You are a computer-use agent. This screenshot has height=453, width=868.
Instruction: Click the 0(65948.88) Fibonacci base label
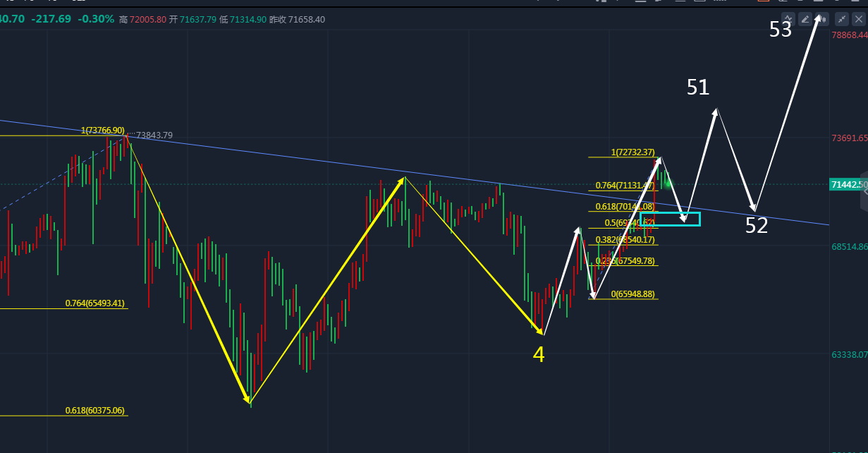tap(632, 294)
